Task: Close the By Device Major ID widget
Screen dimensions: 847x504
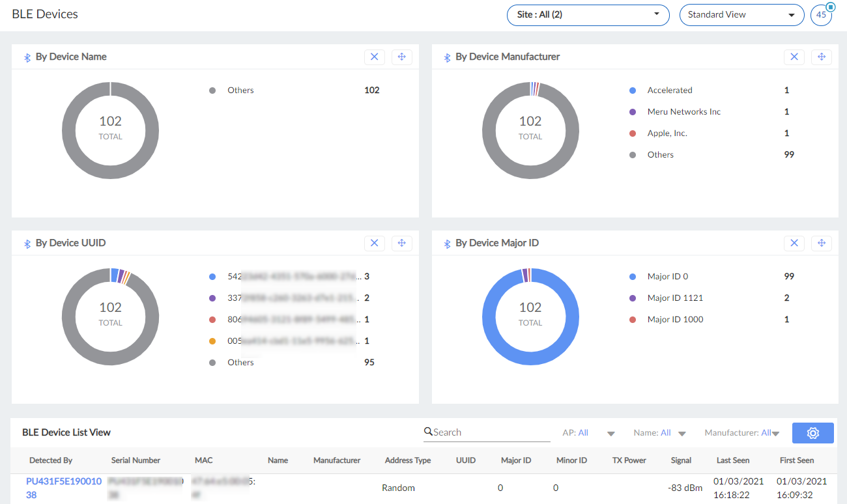Action: tap(794, 243)
